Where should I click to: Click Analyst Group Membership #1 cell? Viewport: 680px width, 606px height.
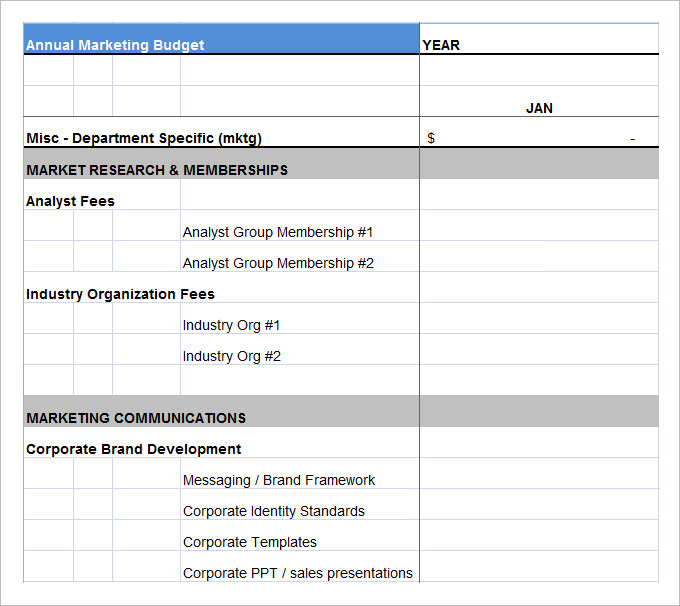[278, 232]
